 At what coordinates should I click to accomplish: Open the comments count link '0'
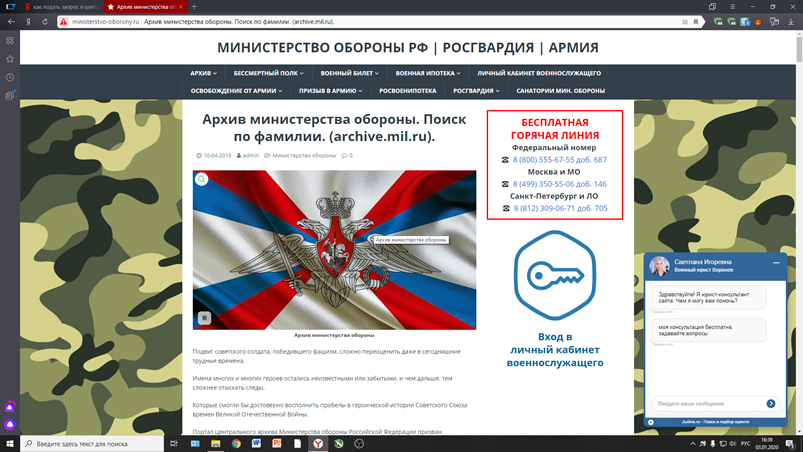pyautogui.click(x=350, y=156)
